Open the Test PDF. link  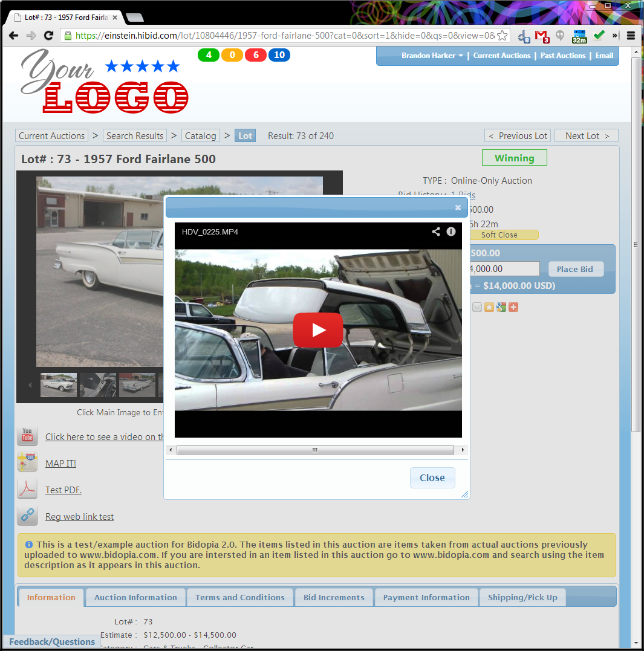63,490
